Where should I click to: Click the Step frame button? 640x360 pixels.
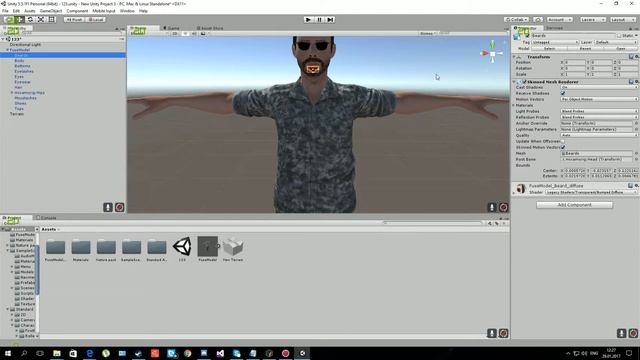(330, 20)
